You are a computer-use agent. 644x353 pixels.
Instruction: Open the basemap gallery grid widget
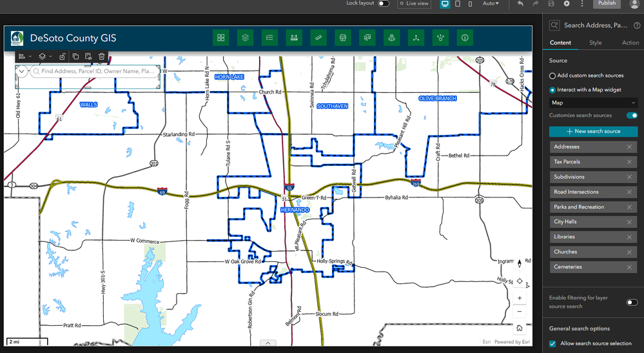(221, 38)
